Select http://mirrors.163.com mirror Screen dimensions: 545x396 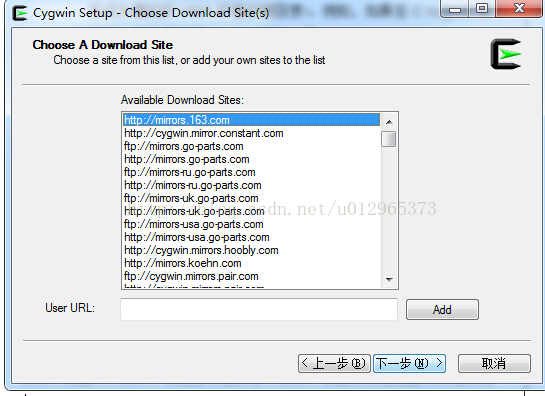click(251, 120)
